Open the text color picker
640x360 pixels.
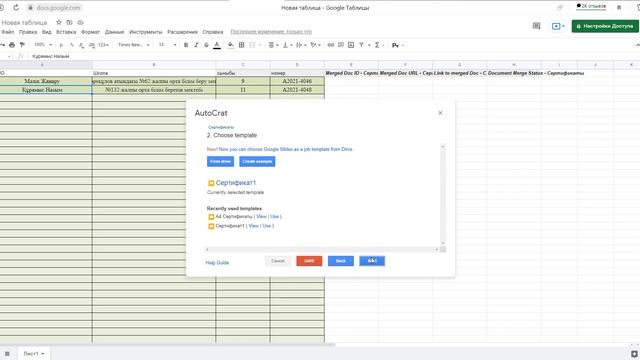click(x=217, y=45)
